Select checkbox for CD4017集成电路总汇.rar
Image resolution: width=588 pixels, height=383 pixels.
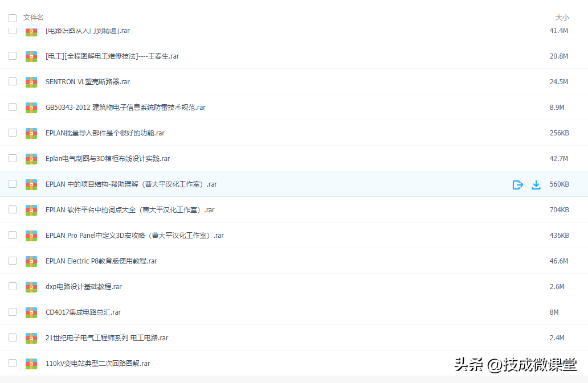(x=13, y=312)
